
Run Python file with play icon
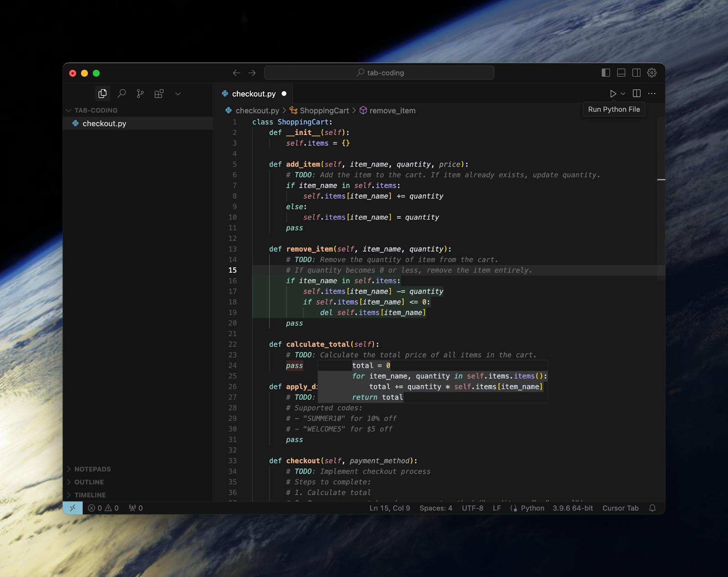click(x=613, y=94)
